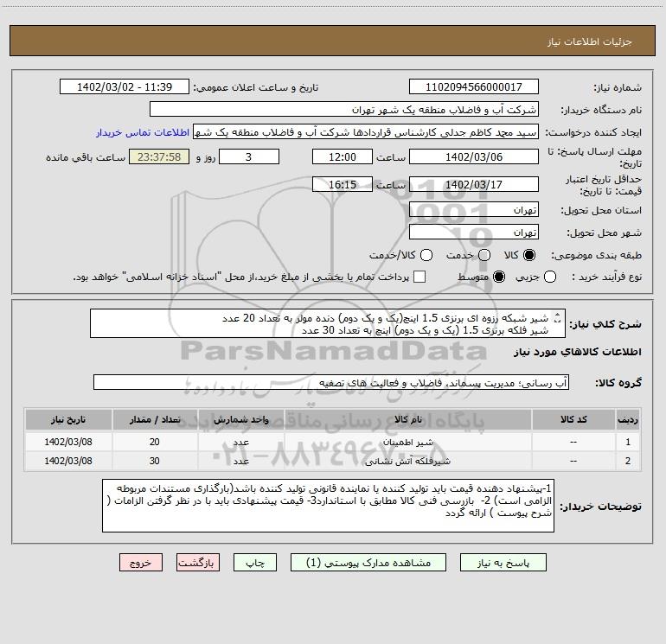Open the اطلاعات تماس خریدار link
Screen dimensions: 666x644
coord(143,132)
